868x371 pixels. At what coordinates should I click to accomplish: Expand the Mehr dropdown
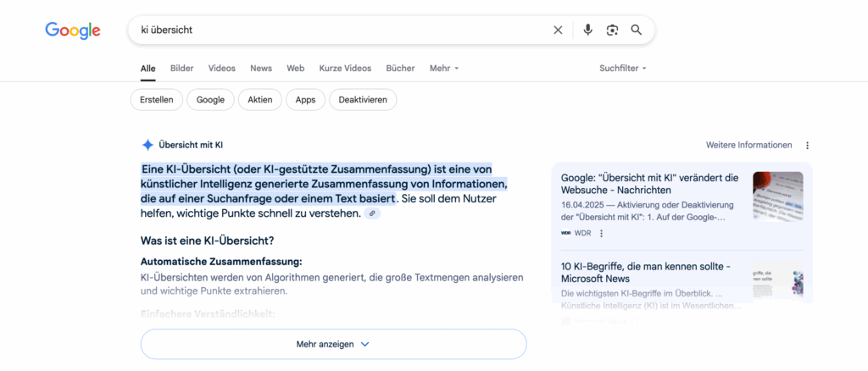point(444,69)
